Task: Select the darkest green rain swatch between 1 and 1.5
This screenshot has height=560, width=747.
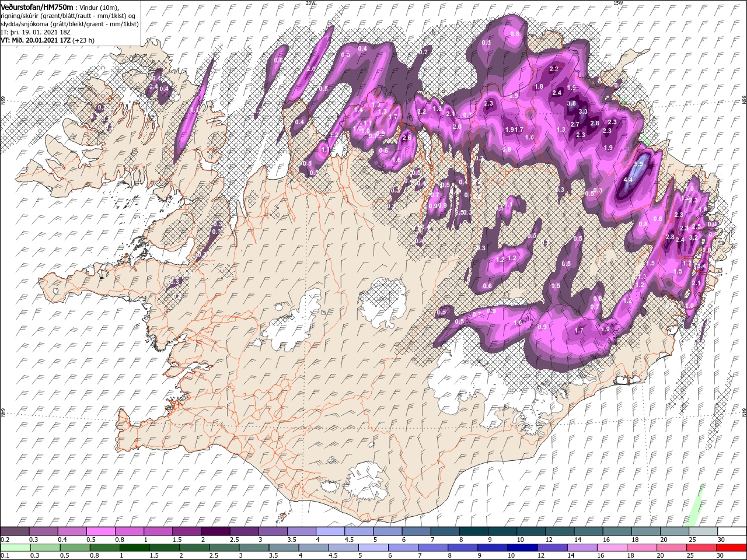Action: tap(135, 547)
